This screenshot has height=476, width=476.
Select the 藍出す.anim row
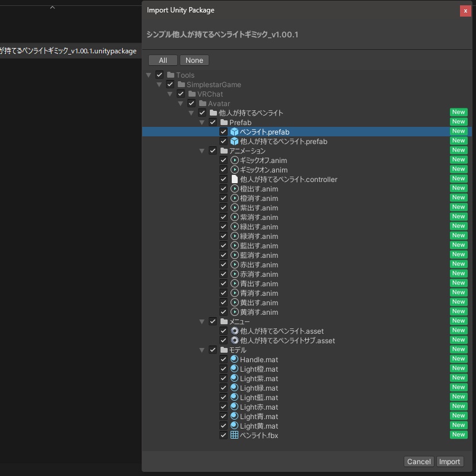pos(306,245)
